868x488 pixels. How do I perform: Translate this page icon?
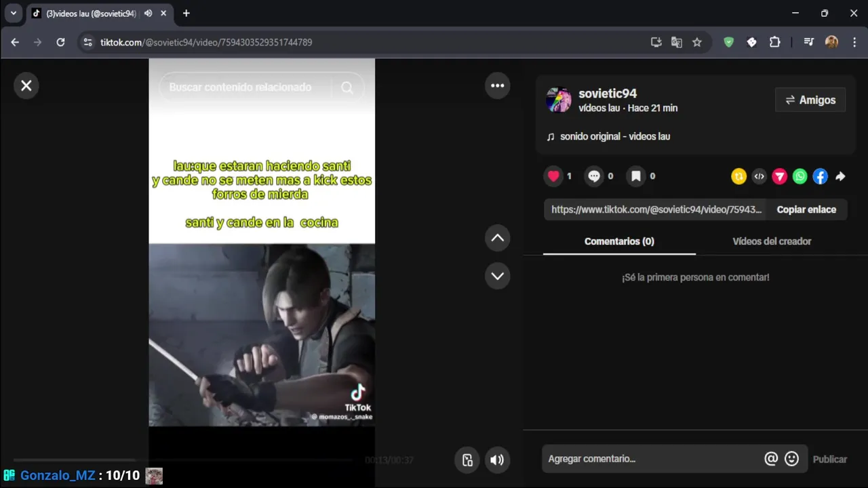pyautogui.click(x=676, y=42)
